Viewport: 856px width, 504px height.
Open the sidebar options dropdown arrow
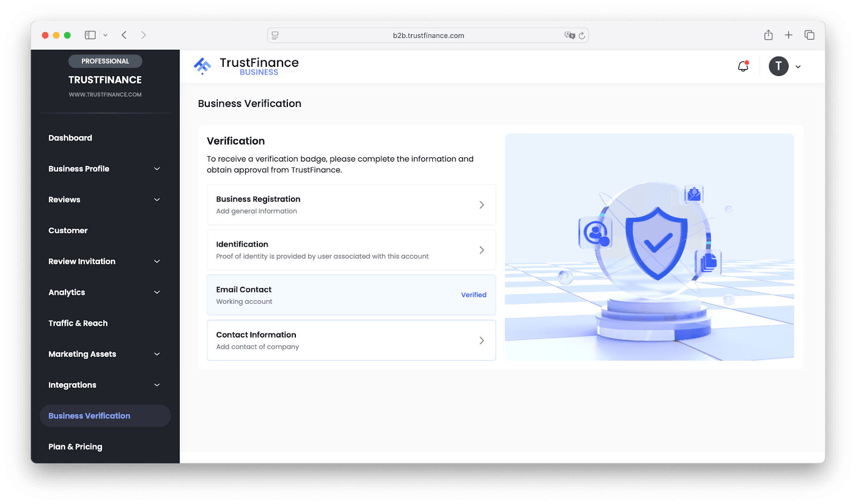click(105, 35)
